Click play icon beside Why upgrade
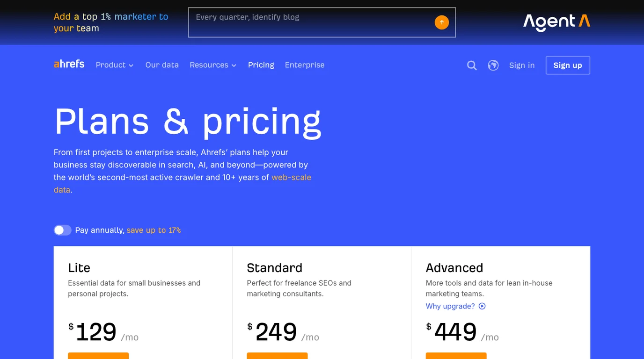Image resolution: width=644 pixels, height=359 pixels. pyautogui.click(x=482, y=306)
